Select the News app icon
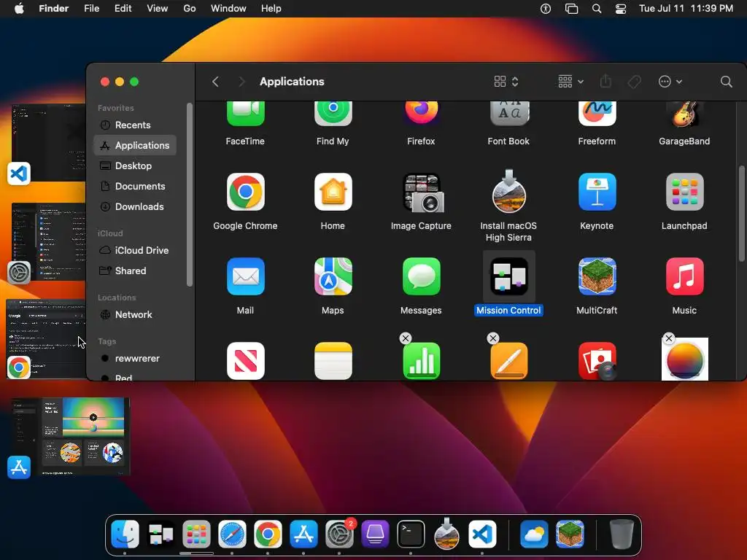747x560 pixels. (x=245, y=361)
